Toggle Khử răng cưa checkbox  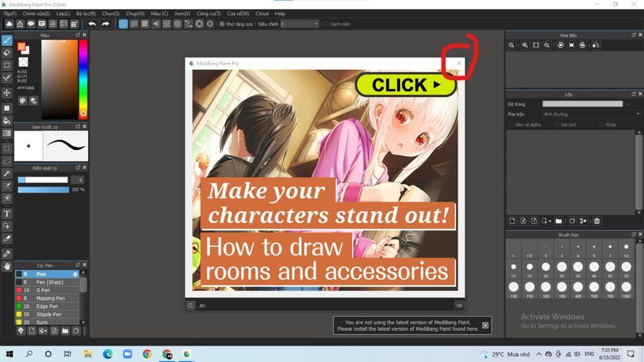222,25
